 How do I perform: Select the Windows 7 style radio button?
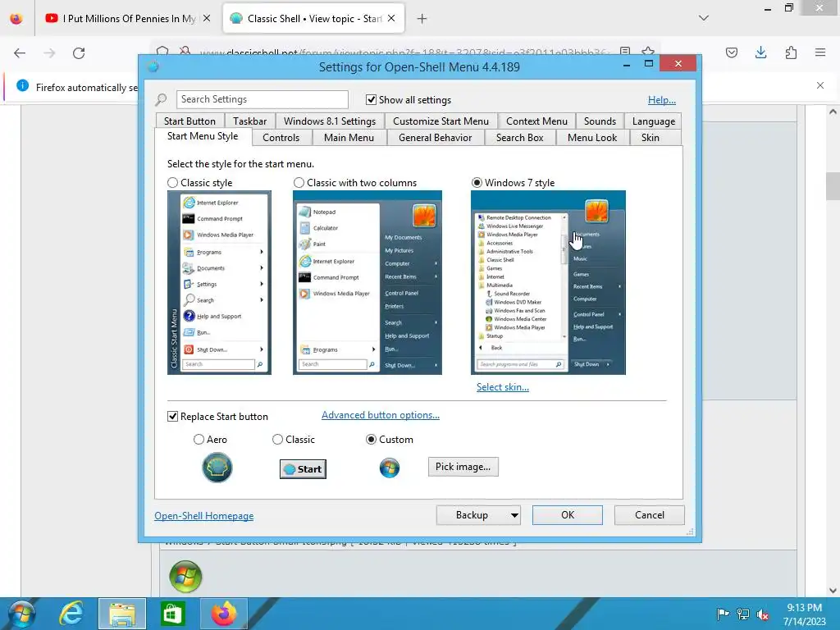tap(477, 183)
